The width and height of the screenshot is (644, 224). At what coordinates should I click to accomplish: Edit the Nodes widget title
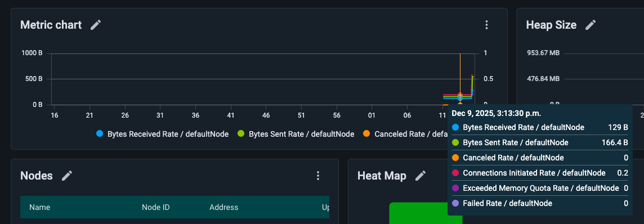point(67,176)
